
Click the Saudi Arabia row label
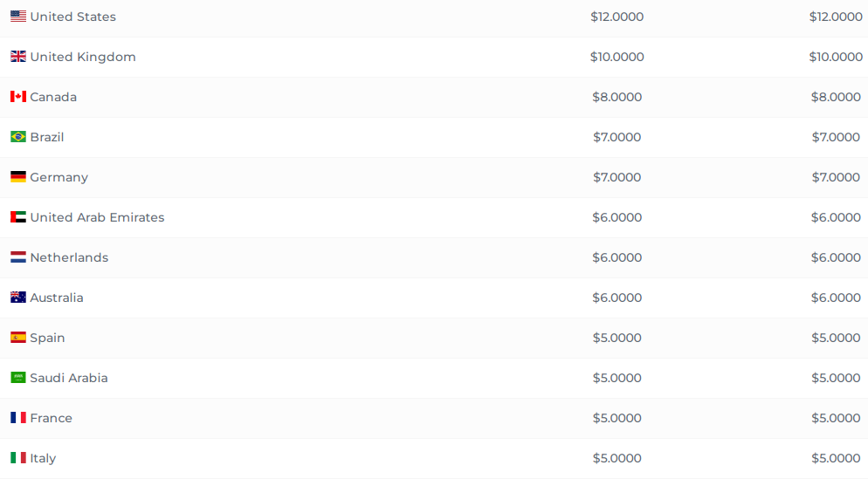click(69, 378)
